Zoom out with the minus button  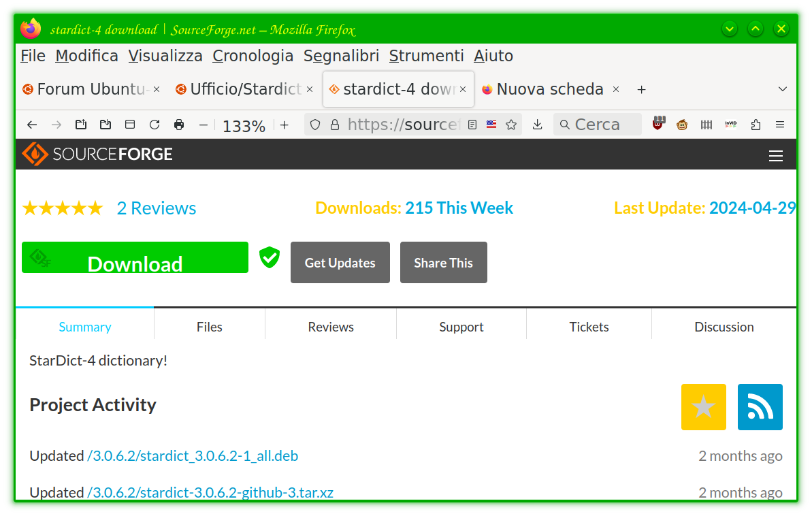(x=204, y=125)
